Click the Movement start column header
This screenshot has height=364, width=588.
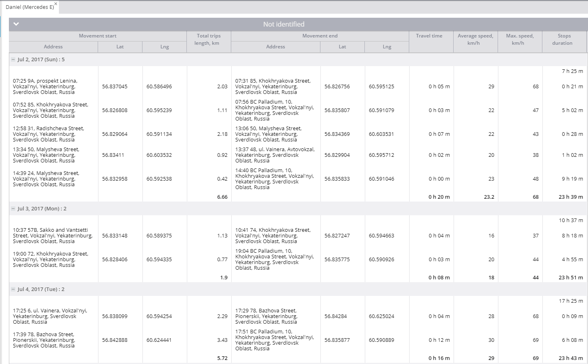(98, 36)
